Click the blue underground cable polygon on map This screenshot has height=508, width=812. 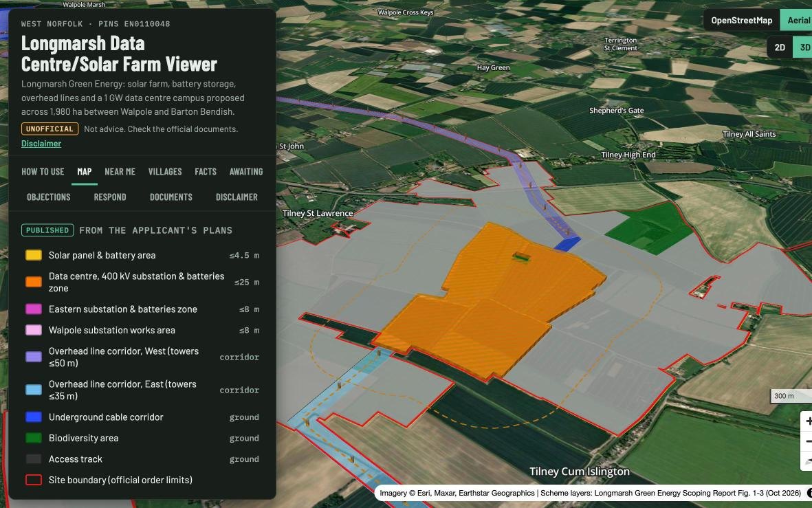coord(567,244)
